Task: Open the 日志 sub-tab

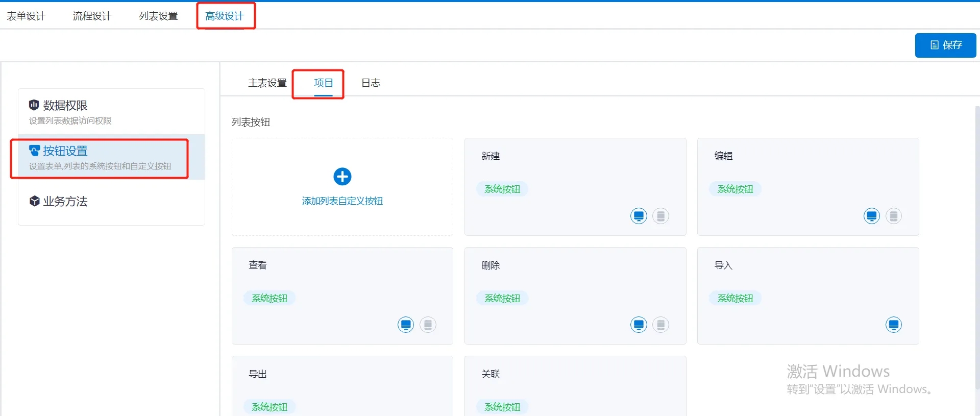Action: (x=371, y=83)
